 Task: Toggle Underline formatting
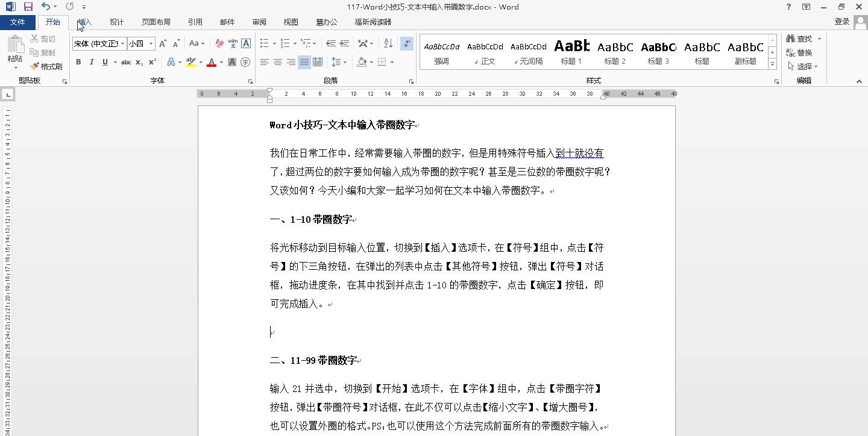(105, 62)
